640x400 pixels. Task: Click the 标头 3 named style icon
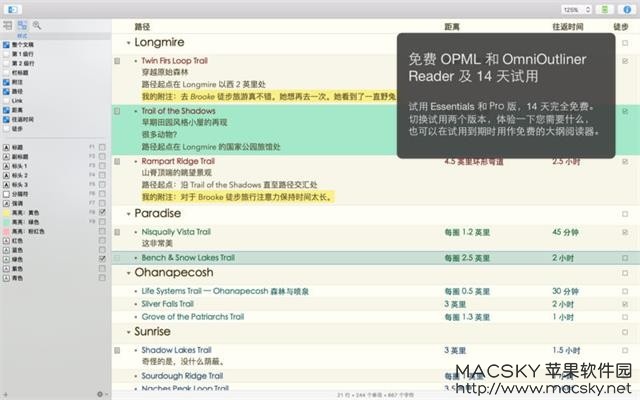(6, 185)
